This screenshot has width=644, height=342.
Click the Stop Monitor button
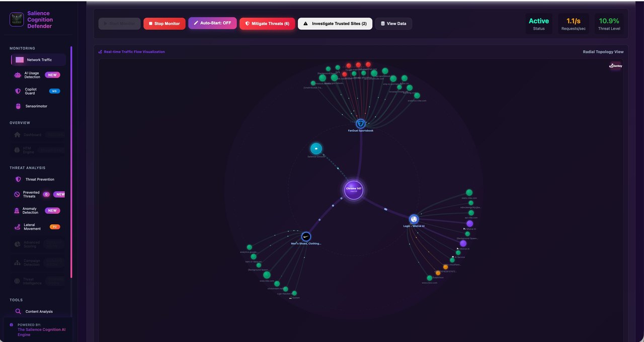(x=165, y=24)
